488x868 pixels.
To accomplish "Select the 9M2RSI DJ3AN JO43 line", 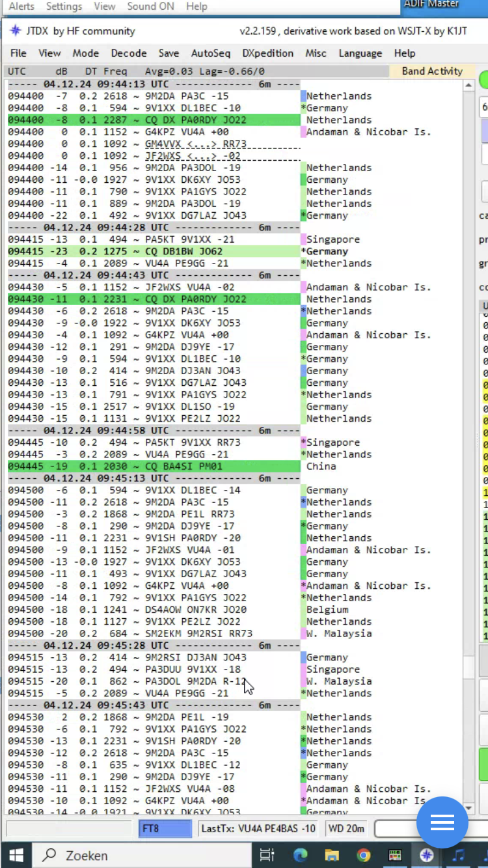I will pyautogui.click(x=154, y=657).
